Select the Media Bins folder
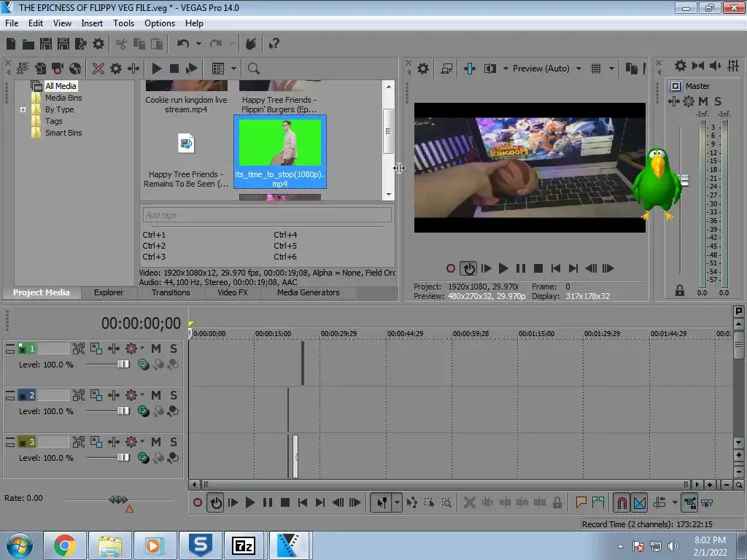747x560 pixels. click(63, 98)
